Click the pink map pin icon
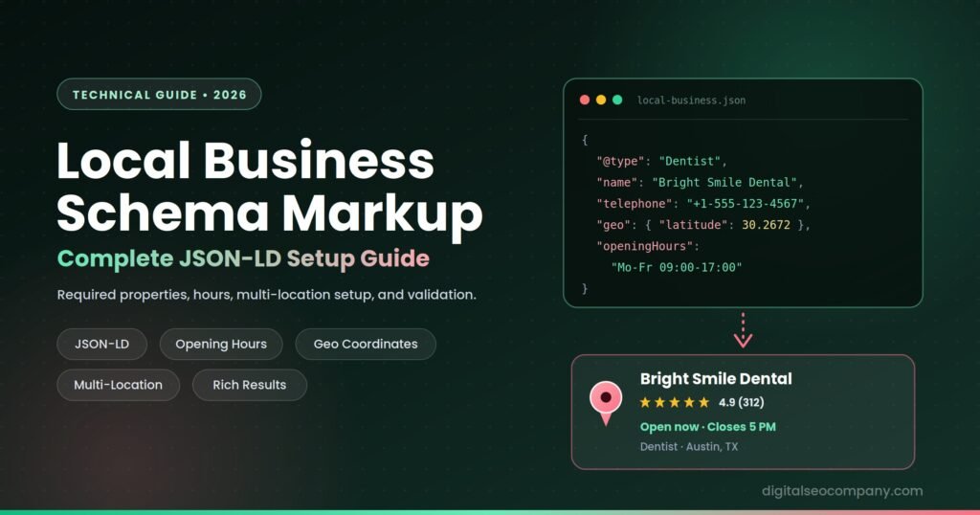 [606, 403]
